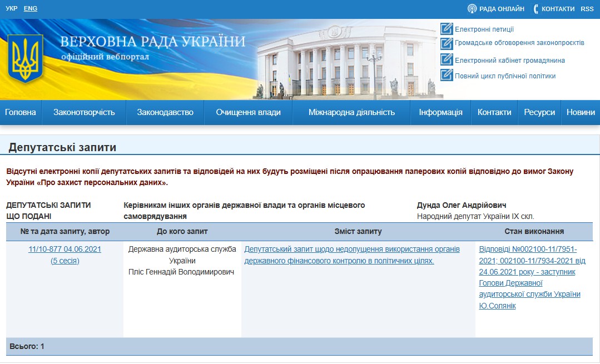Screen dimensions: 600x364
Task: Open Громадське обговорення законопроєктів link
Action: (x=519, y=43)
